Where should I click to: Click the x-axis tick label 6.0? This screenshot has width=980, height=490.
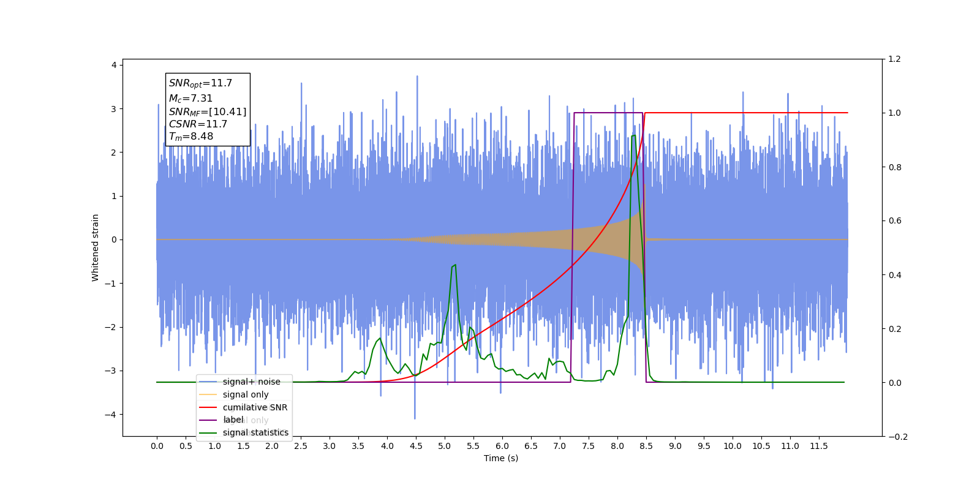(x=502, y=446)
